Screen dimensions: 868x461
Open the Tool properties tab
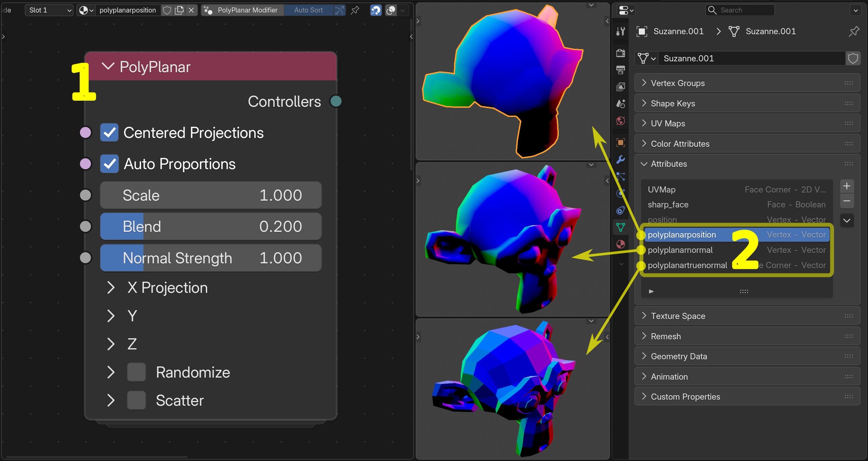[x=620, y=32]
